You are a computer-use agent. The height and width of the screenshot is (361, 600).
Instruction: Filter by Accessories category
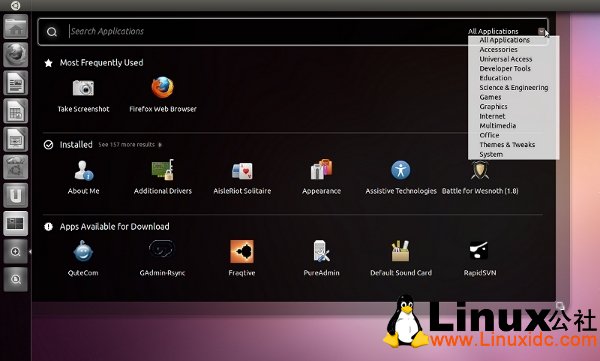coord(498,49)
